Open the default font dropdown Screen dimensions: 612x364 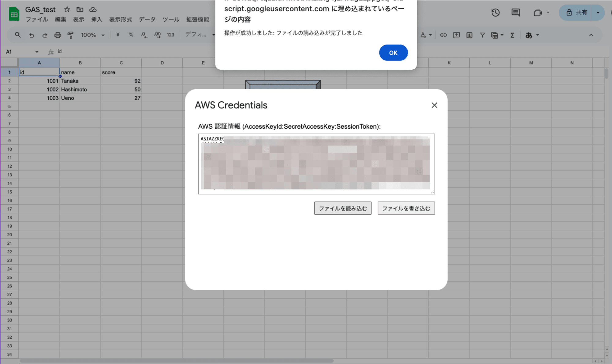pos(200,35)
